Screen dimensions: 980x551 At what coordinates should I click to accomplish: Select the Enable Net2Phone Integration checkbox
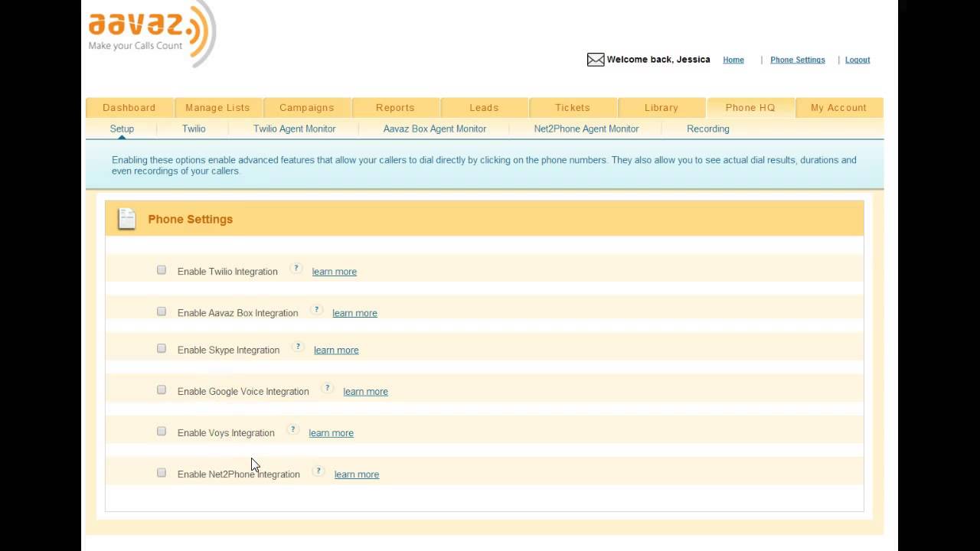pyautogui.click(x=162, y=472)
